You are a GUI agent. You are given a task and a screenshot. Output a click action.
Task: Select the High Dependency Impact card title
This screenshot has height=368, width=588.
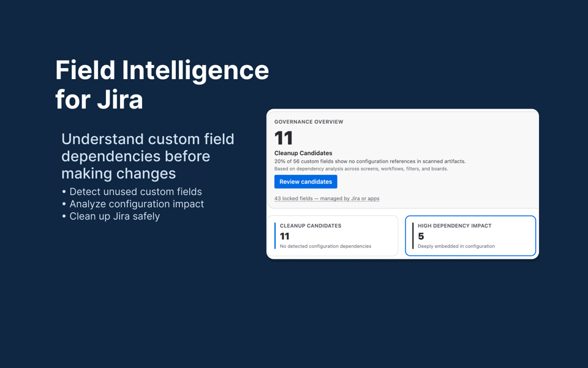click(454, 226)
